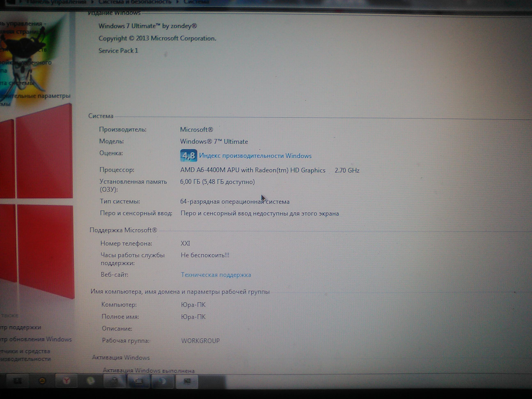Image resolution: width=532 pixels, height=399 pixels.
Task: Click the leftmost dark taskbar icon
Action: point(18,381)
